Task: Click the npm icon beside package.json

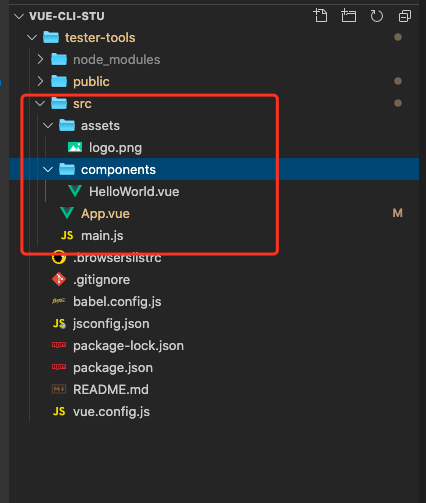Action: [x=59, y=367]
